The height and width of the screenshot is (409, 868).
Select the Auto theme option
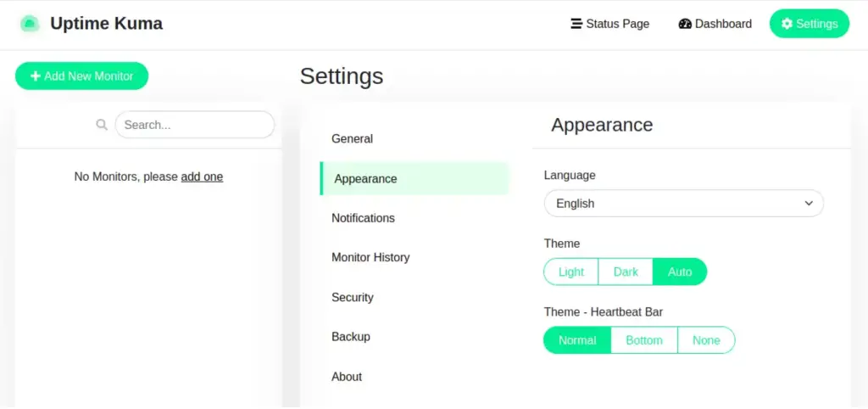point(680,272)
